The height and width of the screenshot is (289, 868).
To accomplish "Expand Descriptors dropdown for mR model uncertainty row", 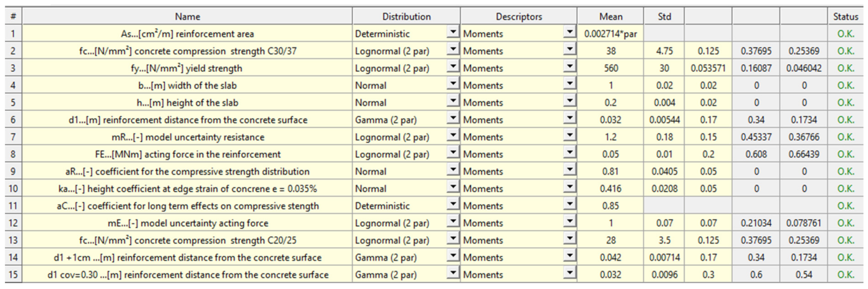I will [x=569, y=136].
